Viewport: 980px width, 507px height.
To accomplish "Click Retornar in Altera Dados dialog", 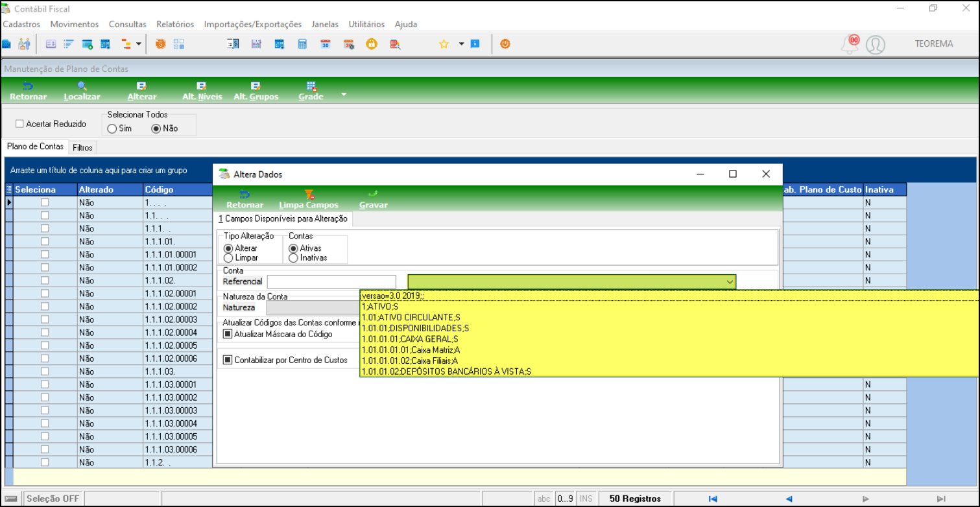I will (x=245, y=199).
